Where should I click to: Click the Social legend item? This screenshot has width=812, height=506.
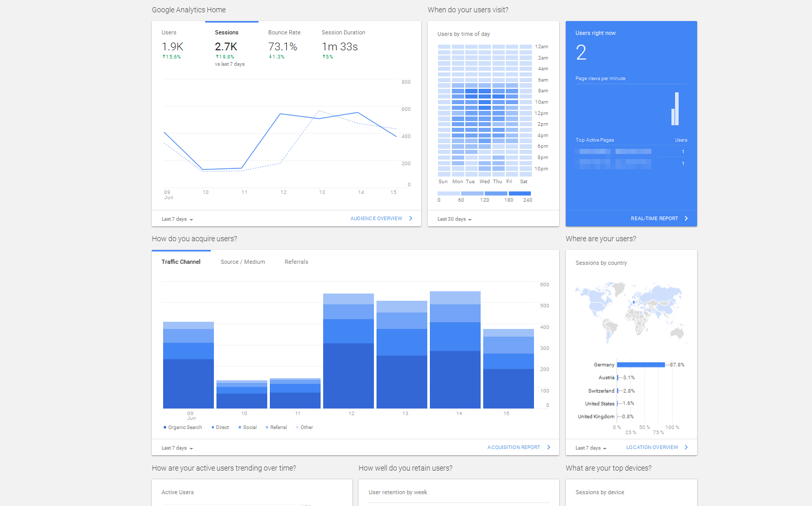(x=248, y=427)
